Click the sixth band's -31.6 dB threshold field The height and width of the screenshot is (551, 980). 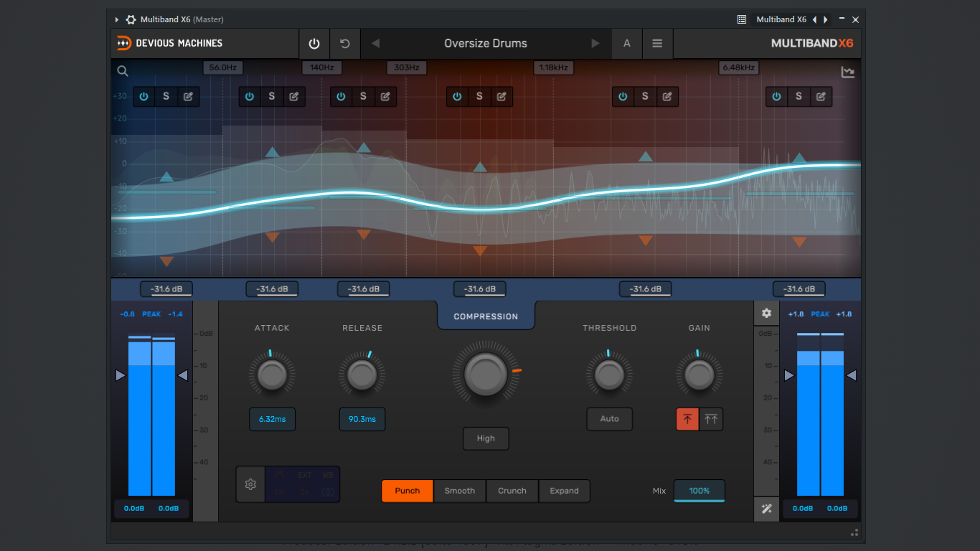798,289
